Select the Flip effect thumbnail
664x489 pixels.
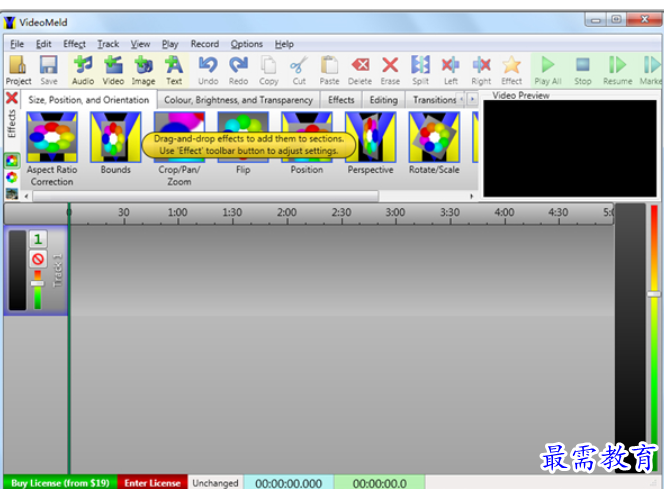click(243, 137)
